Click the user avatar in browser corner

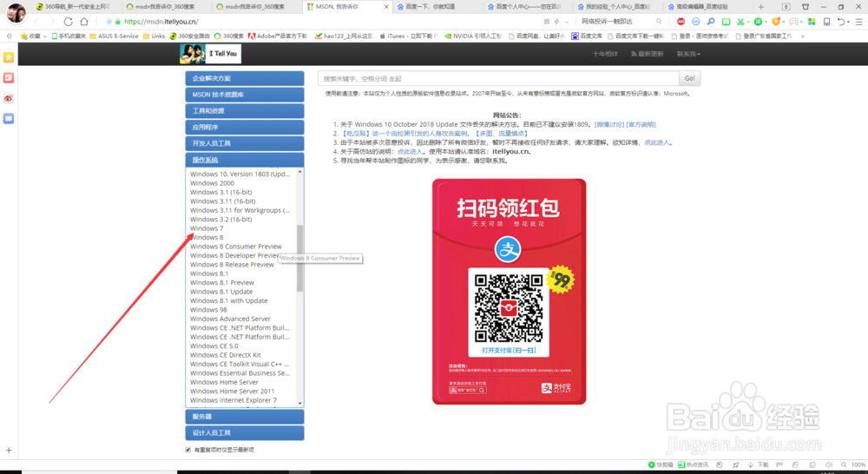[x=16, y=12]
